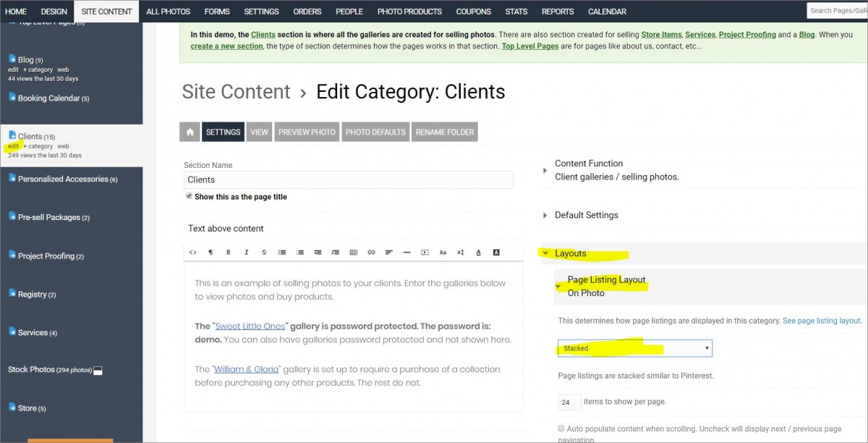
Task: Toggle HTML source view in editor toolbar
Action: click(x=193, y=253)
